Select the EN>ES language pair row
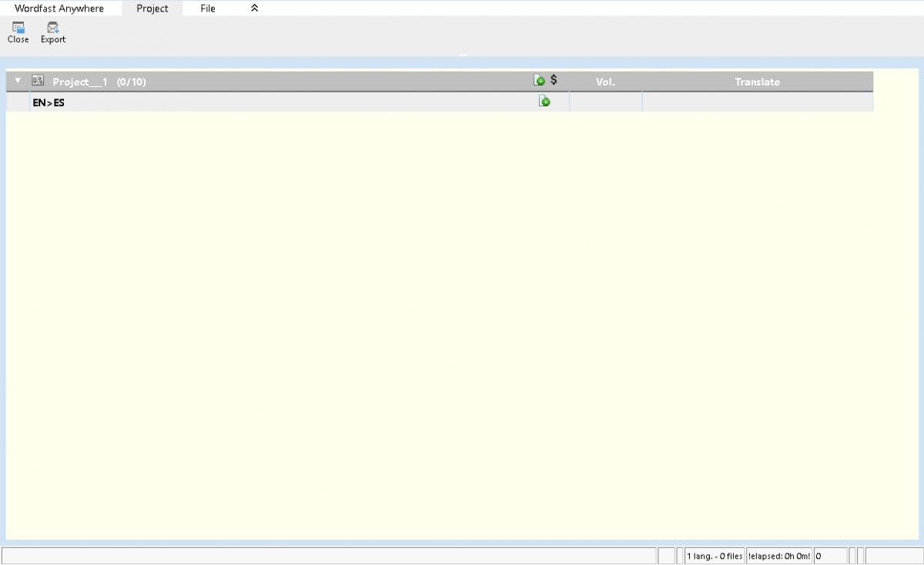 (49, 102)
